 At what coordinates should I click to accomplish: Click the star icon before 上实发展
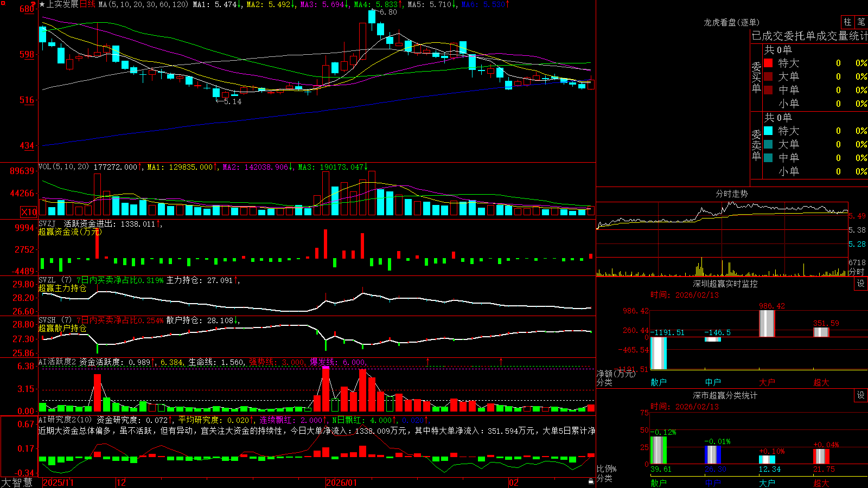42,4
